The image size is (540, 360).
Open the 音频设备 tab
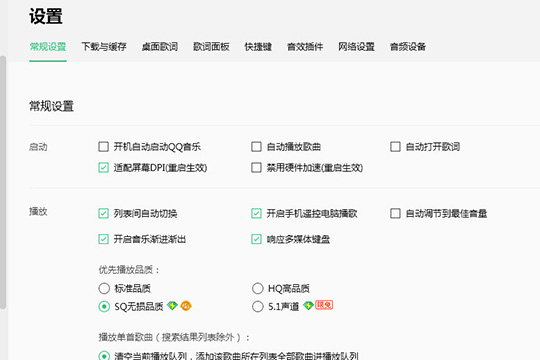click(x=408, y=47)
